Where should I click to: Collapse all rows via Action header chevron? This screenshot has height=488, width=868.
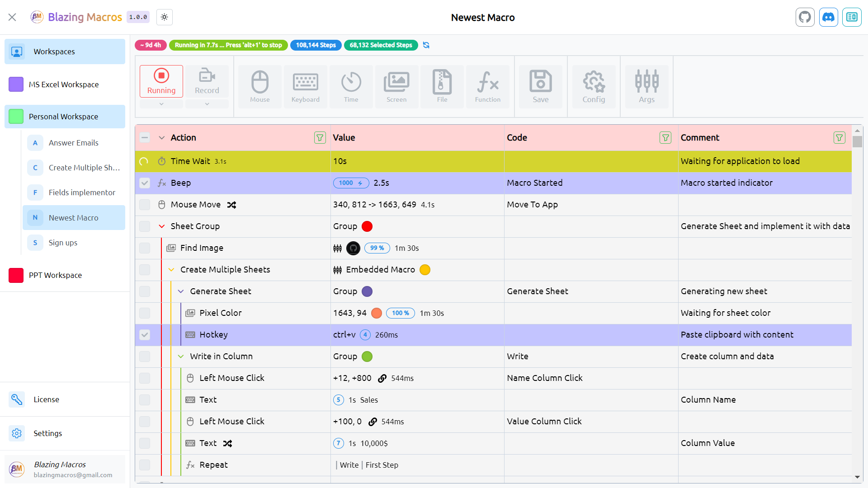[162, 138]
